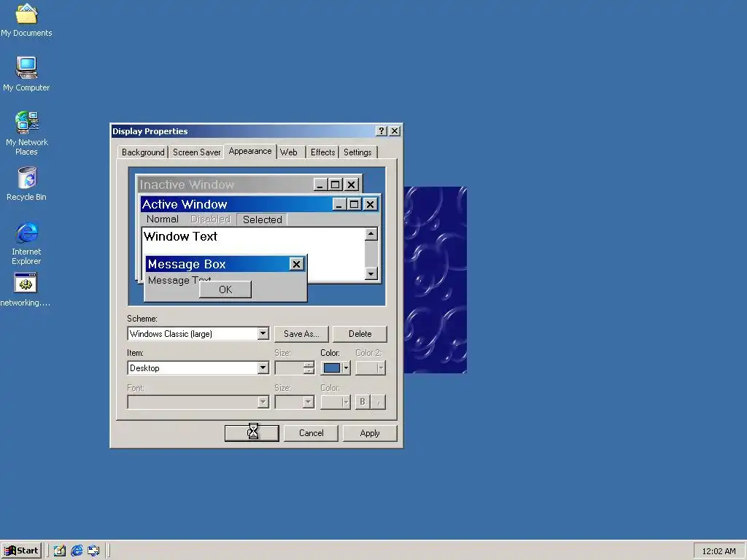This screenshot has height=560, width=747.
Task: Click the Message Box close button in the preview
Action: click(x=296, y=264)
